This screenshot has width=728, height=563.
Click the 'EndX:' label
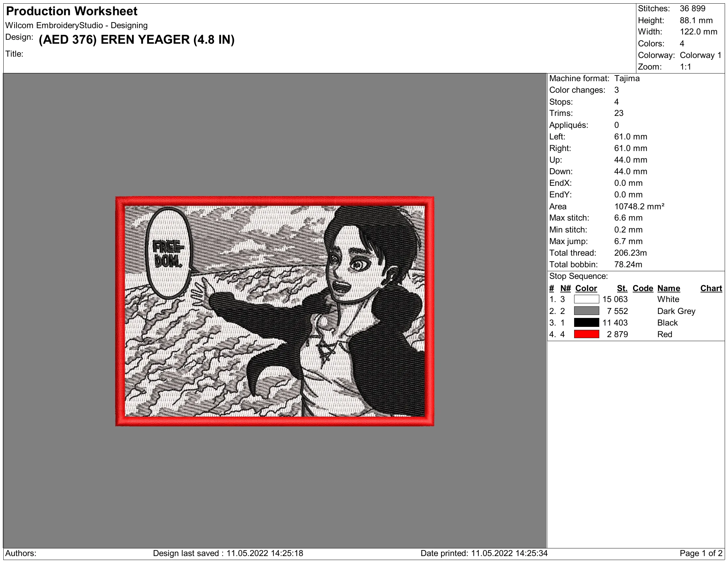click(560, 183)
